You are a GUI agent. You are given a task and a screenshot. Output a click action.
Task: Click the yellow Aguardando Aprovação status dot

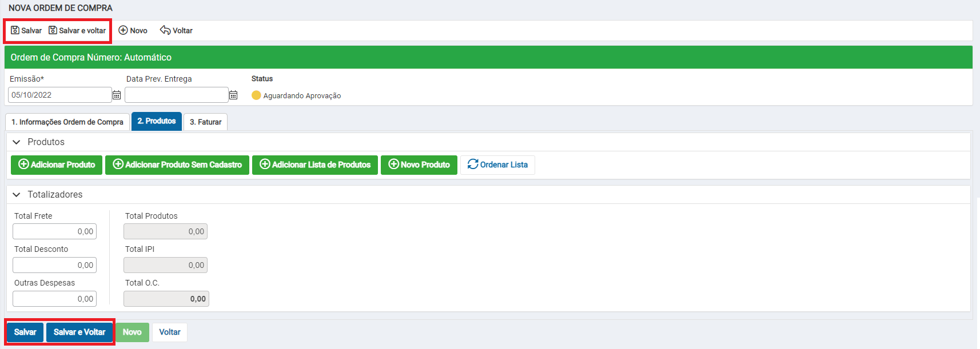pyautogui.click(x=256, y=95)
